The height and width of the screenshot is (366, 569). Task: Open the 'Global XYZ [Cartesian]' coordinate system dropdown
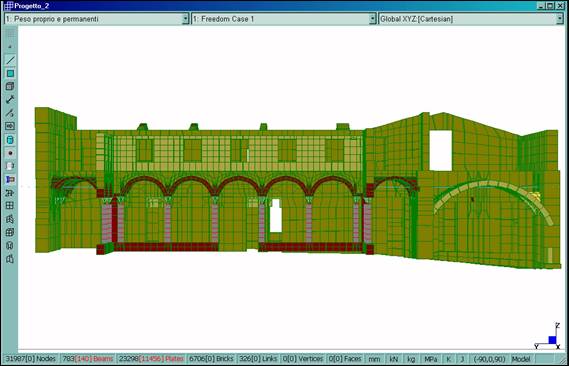tap(471, 19)
